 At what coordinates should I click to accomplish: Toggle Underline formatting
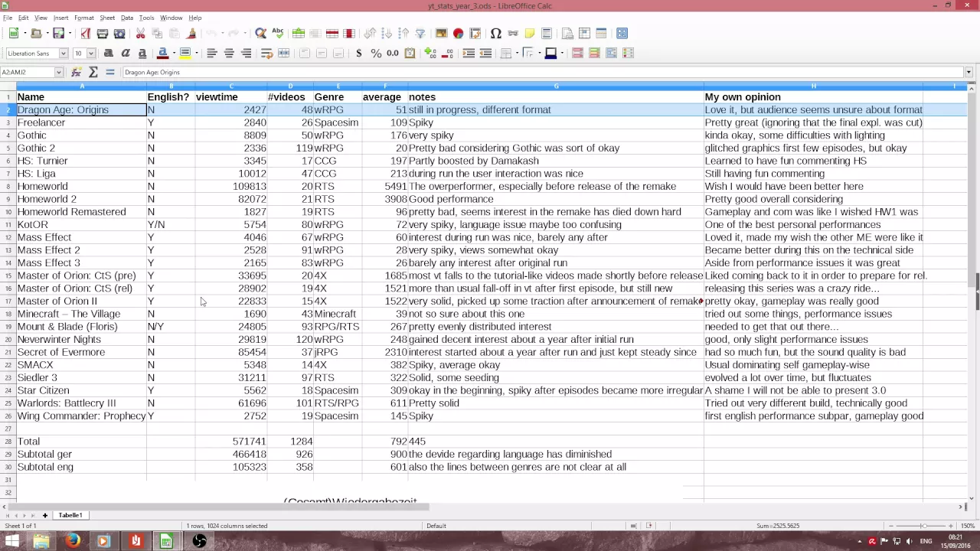142,54
